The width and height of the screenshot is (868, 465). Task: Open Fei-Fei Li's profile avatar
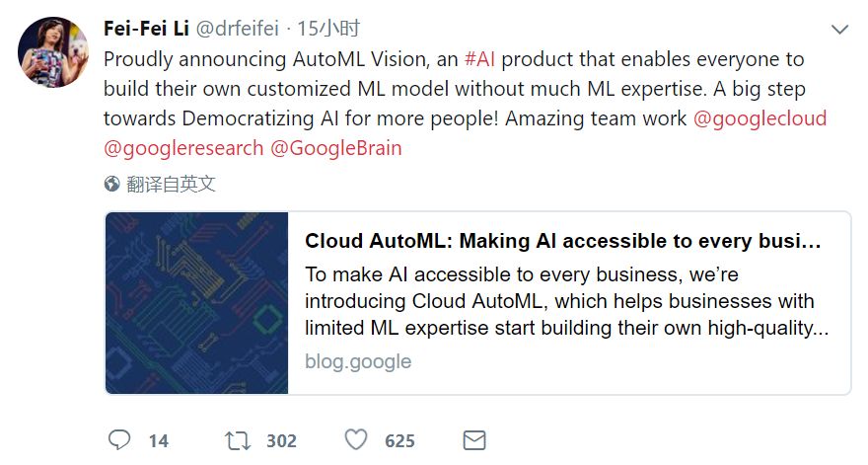coord(54,51)
